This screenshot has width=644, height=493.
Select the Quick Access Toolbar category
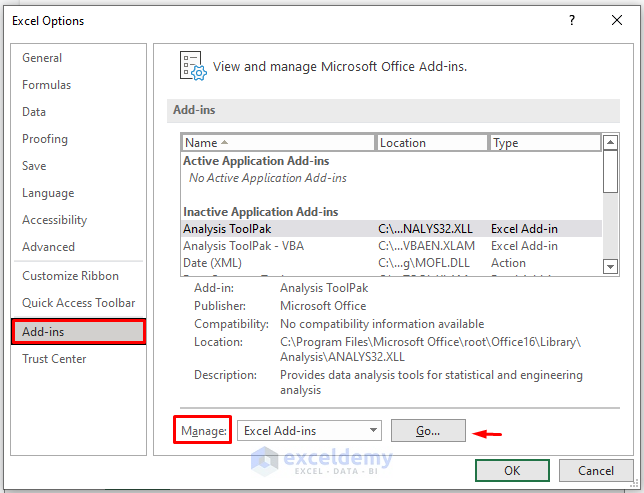pos(79,303)
